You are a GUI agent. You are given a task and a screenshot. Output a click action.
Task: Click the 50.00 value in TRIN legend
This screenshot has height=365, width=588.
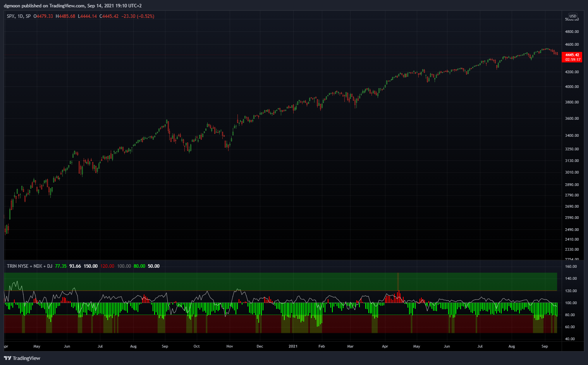pyautogui.click(x=154, y=266)
